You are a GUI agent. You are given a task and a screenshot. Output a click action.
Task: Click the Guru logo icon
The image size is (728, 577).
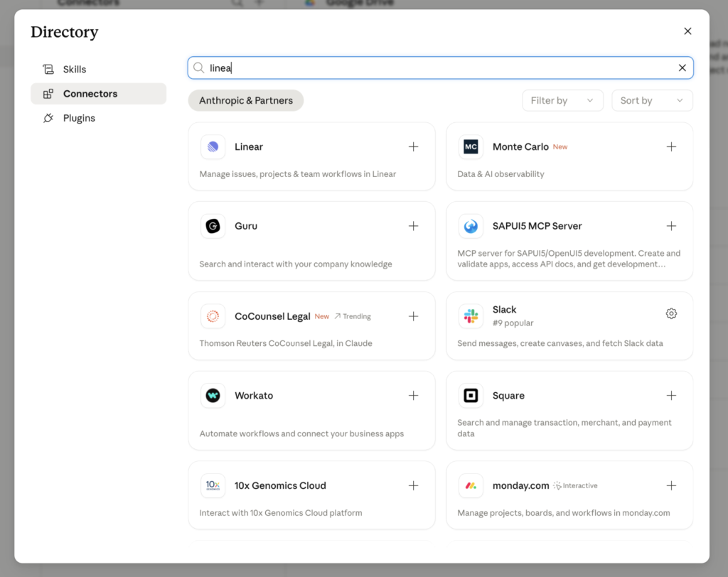[x=213, y=226]
